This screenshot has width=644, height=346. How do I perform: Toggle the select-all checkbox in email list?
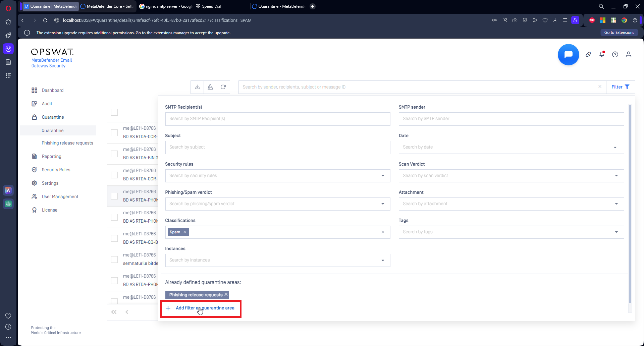point(114,112)
